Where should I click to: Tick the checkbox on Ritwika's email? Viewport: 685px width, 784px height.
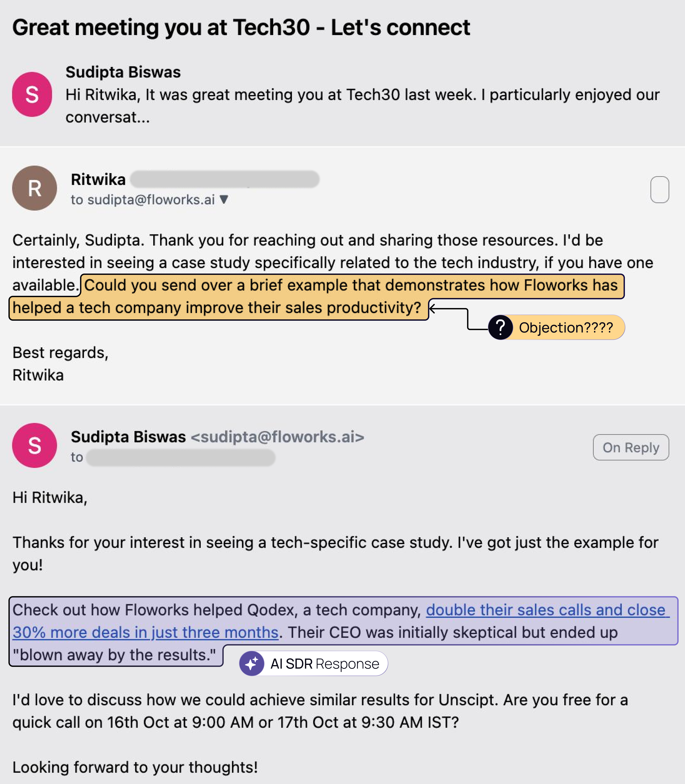659,190
